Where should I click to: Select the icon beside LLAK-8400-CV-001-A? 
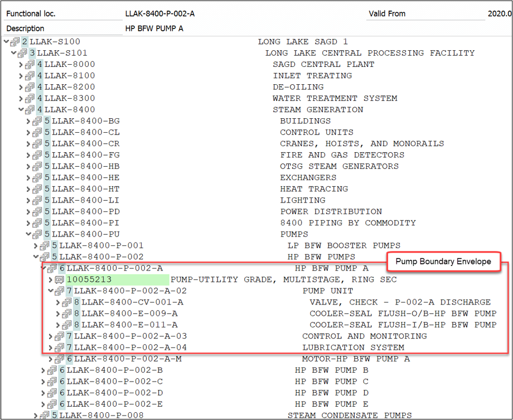pos(67,302)
